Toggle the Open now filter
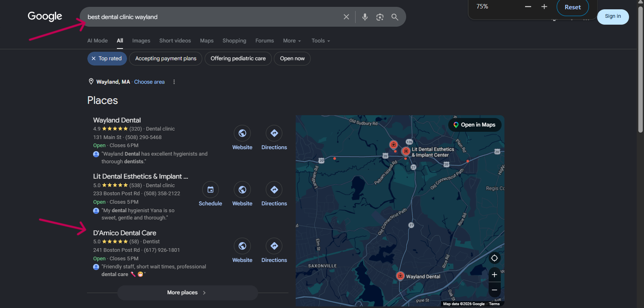This screenshot has width=644, height=308. (x=292, y=59)
